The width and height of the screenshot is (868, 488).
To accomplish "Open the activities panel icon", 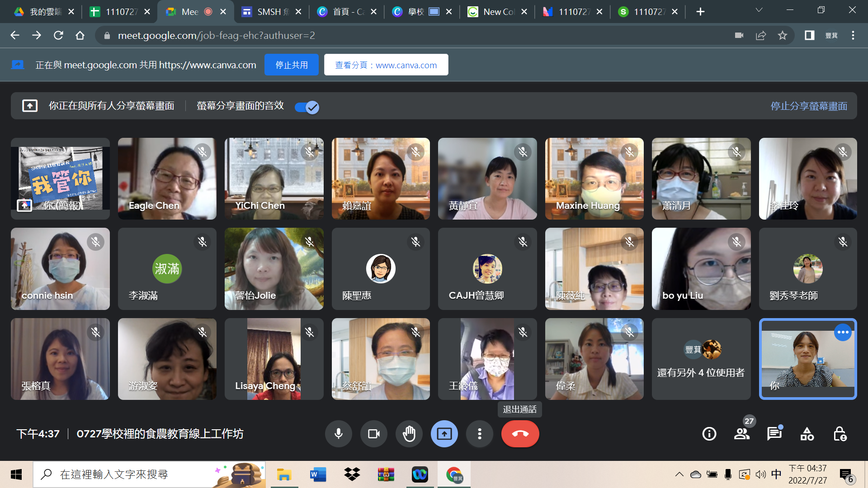I will [x=807, y=434].
